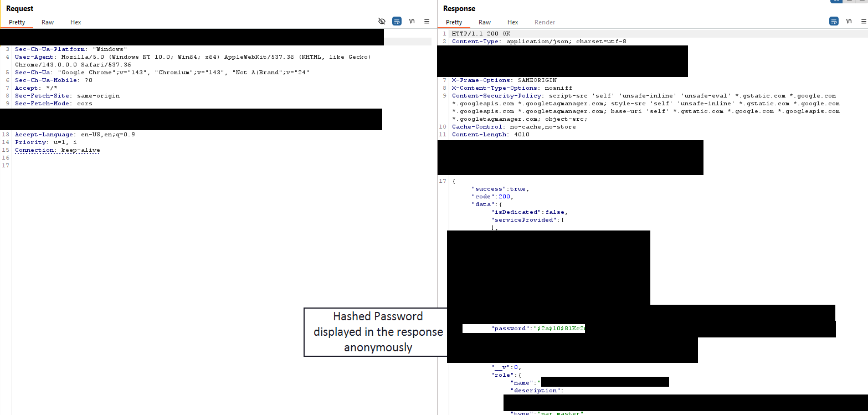Switch Request view to Raw tab
Image resolution: width=868 pixels, height=415 pixels.
click(x=48, y=22)
